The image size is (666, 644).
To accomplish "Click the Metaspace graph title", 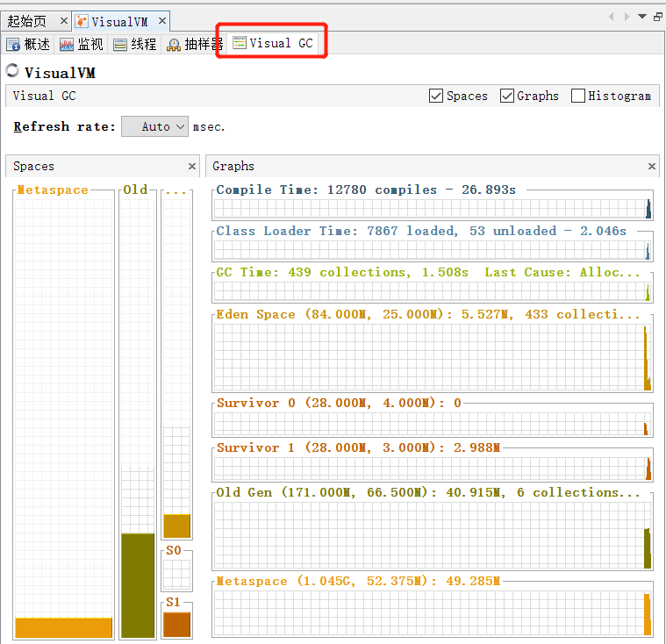I will [x=358, y=581].
